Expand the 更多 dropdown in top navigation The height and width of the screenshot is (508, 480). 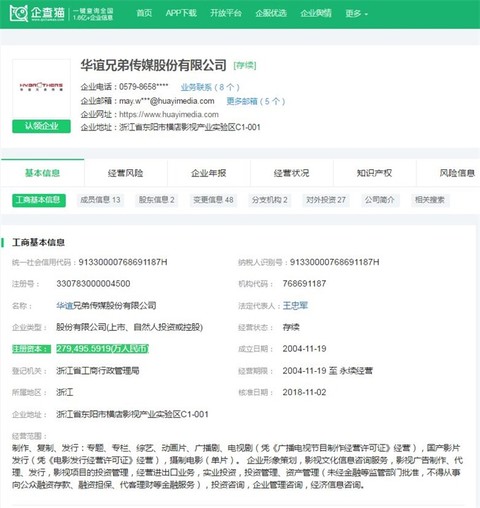click(356, 13)
